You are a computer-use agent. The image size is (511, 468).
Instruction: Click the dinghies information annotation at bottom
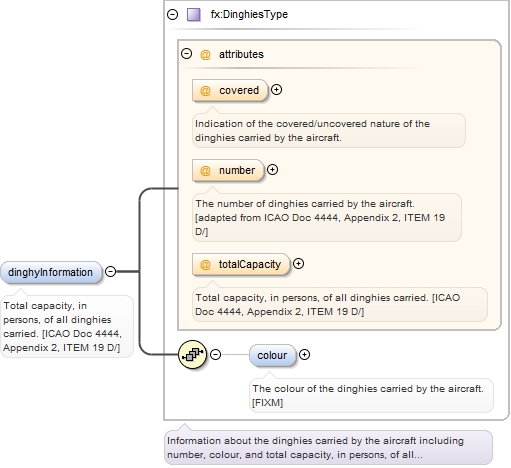tap(328, 448)
